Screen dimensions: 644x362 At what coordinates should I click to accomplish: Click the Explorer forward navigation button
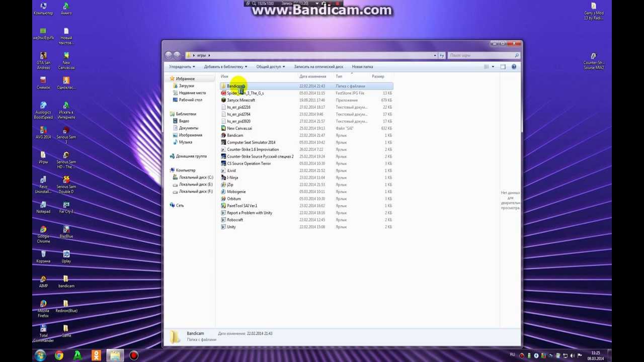(x=177, y=55)
